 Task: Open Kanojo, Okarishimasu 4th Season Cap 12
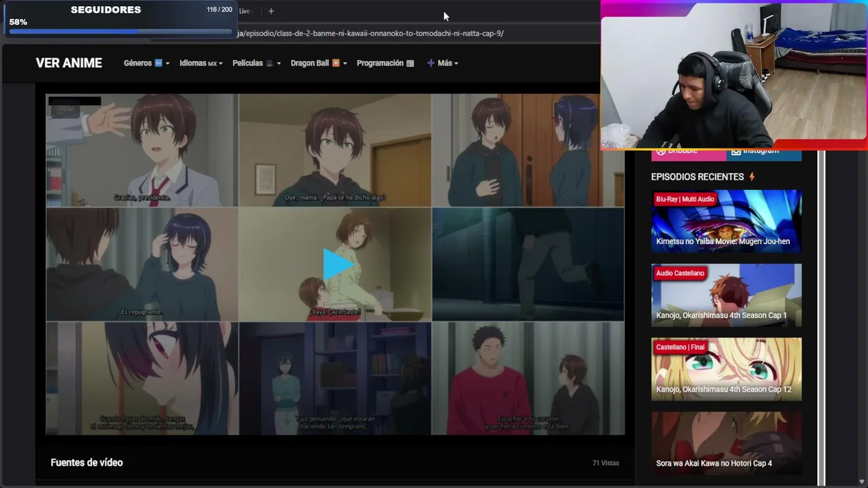[x=726, y=369]
